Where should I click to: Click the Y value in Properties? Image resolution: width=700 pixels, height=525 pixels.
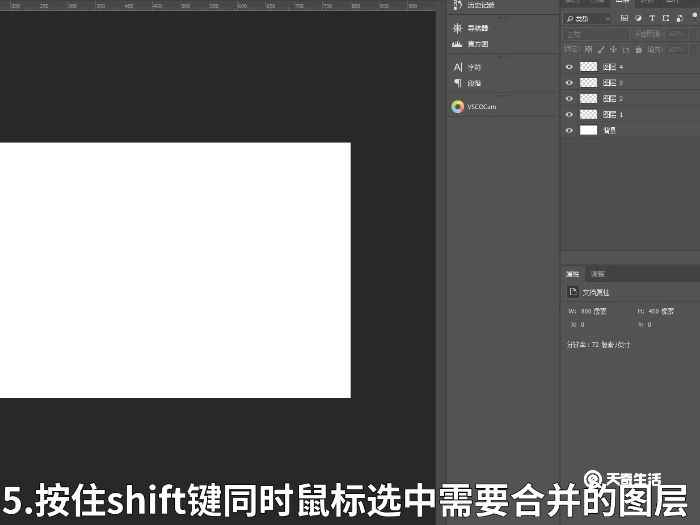click(650, 325)
